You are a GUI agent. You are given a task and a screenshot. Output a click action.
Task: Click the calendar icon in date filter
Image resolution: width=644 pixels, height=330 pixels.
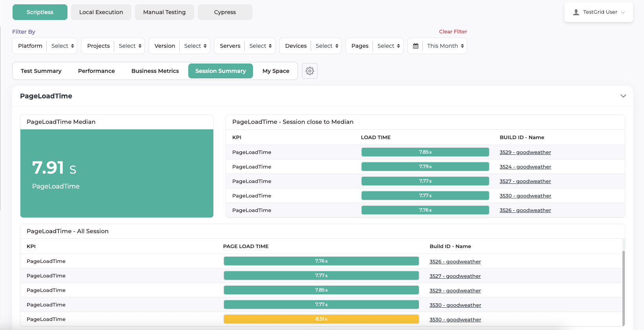(416, 46)
